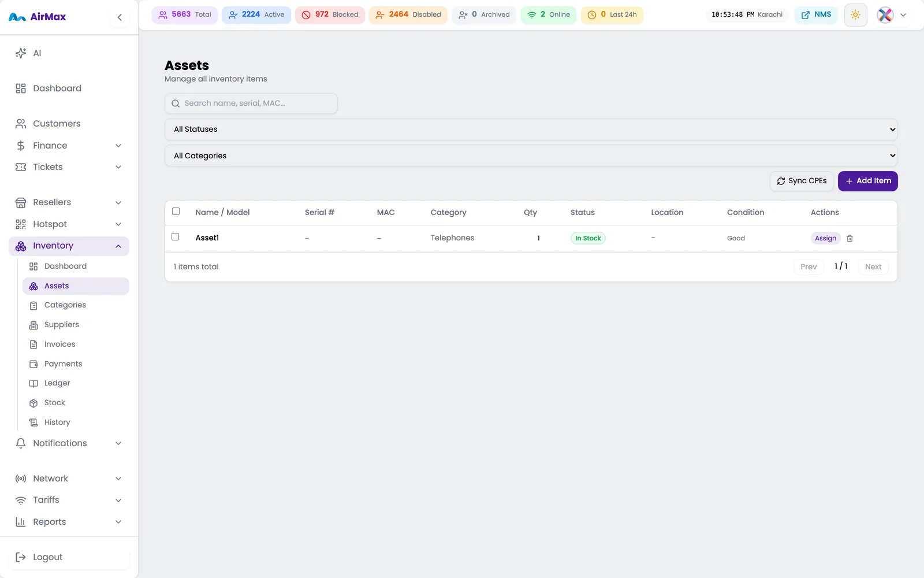Open Inventory Dashboard submenu item
The height and width of the screenshot is (578, 924).
pyautogui.click(x=76, y=266)
